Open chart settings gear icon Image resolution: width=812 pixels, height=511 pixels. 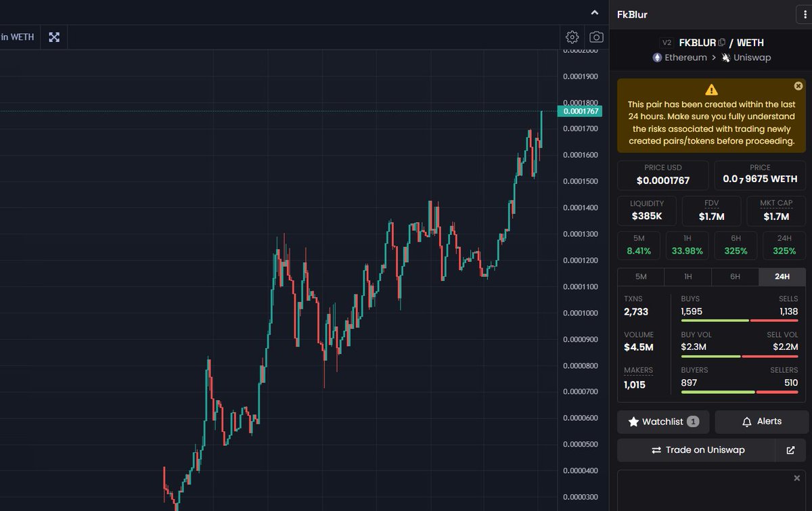pos(572,37)
